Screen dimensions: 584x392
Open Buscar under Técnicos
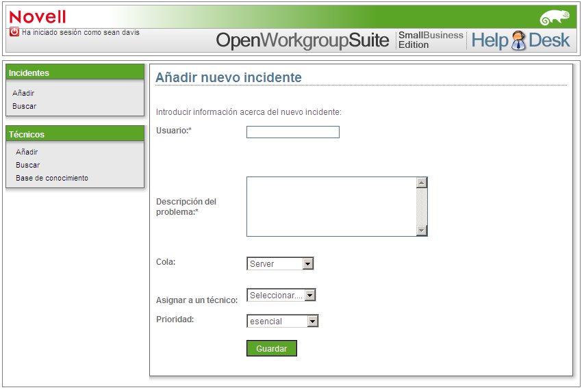pyautogui.click(x=27, y=165)
